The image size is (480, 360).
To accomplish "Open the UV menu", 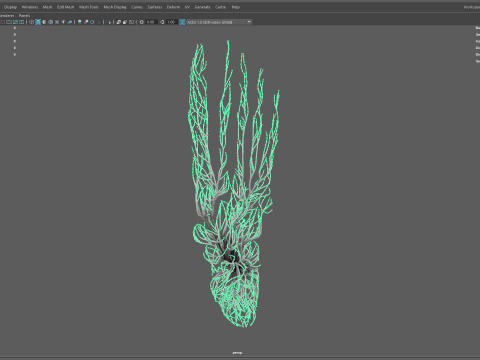I will pos(187,7).
